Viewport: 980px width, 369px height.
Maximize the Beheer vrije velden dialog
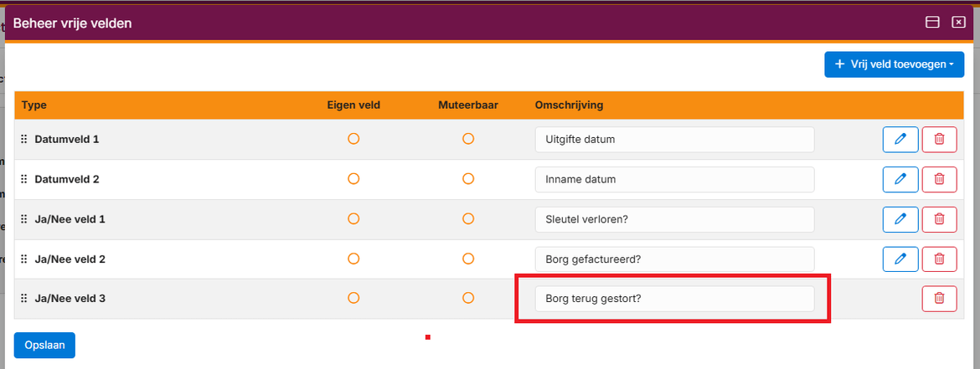pyautogui.click(x=931, y=23)
